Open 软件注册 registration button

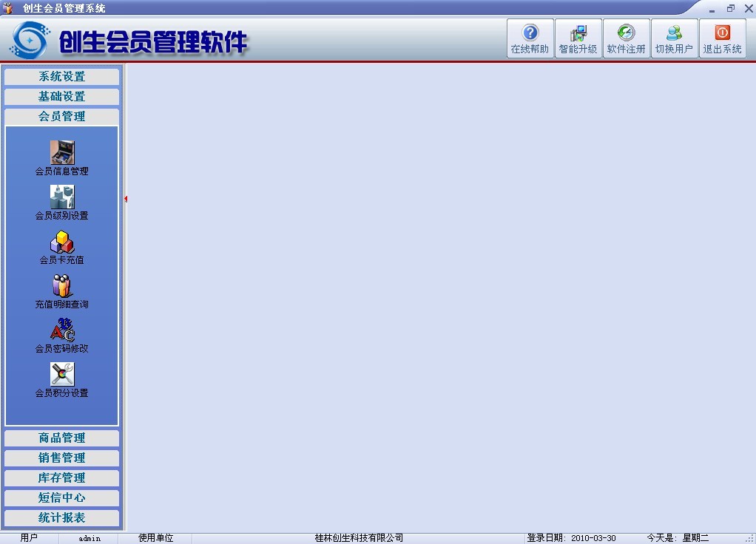click(x=626, y=38)
